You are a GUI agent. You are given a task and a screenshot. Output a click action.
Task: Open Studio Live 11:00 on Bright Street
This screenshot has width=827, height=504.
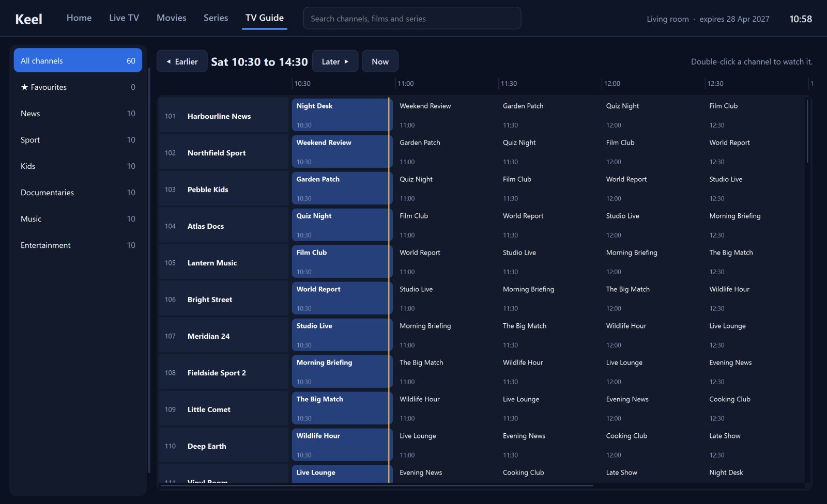(446, 298)
